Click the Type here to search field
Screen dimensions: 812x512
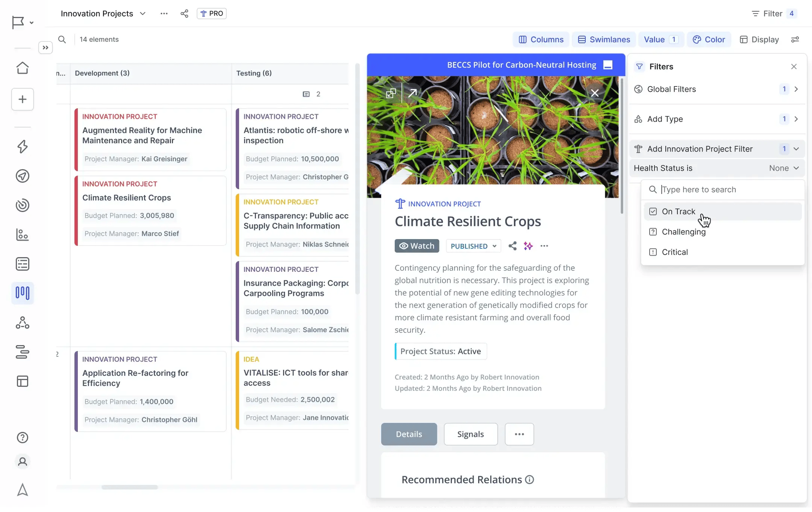(723, 189)
